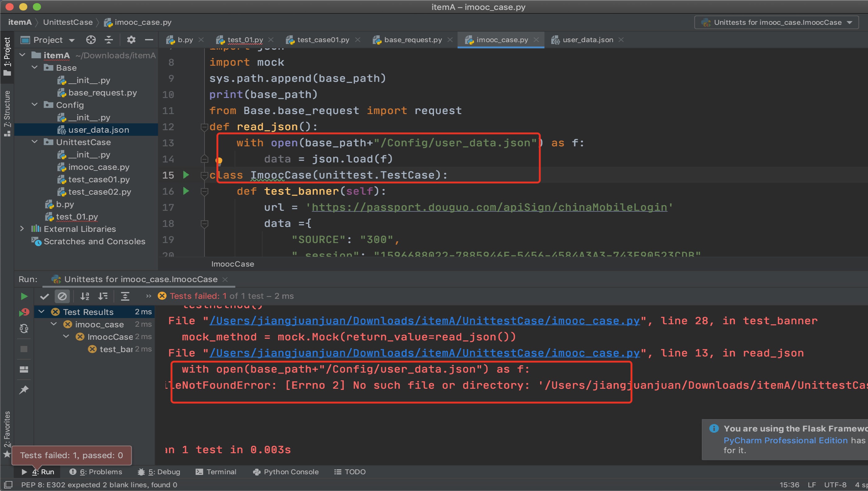Collapse the Base folder

click(35, 68)
